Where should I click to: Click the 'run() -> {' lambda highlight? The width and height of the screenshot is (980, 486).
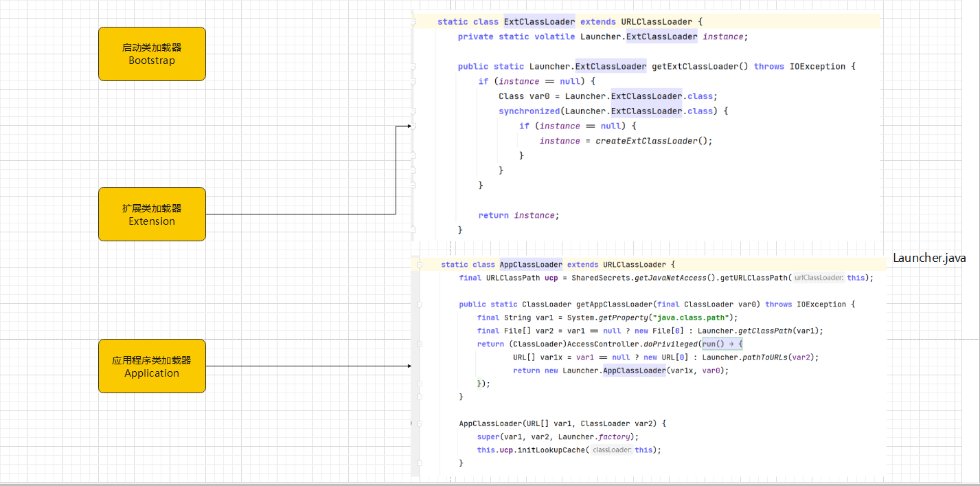tap(722, 344)
